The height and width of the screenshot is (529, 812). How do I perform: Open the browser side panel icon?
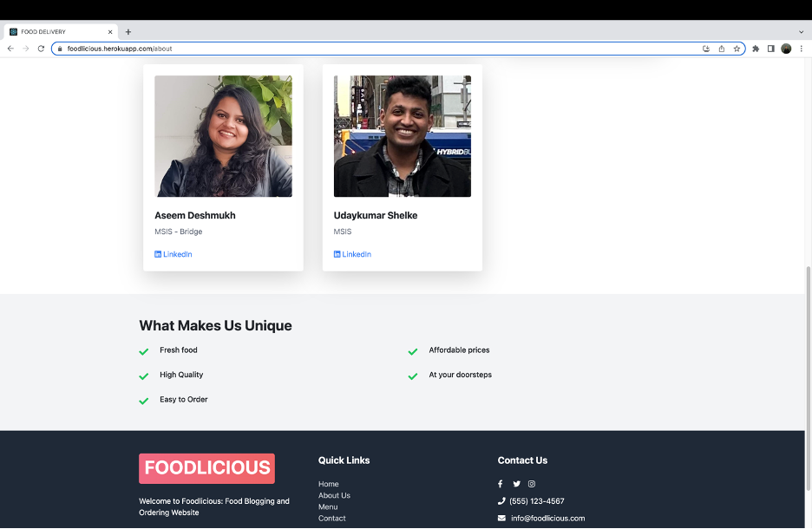click(x=770, y=49)
